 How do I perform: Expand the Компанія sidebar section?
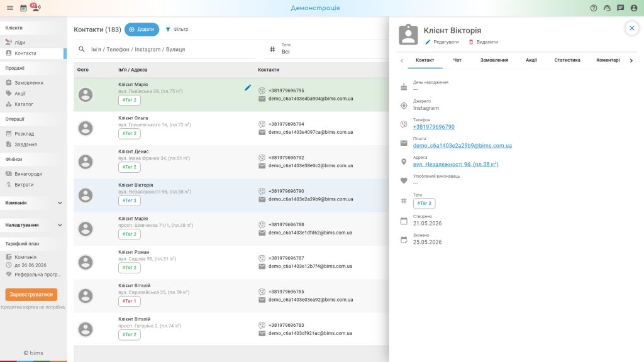point(33,203)
